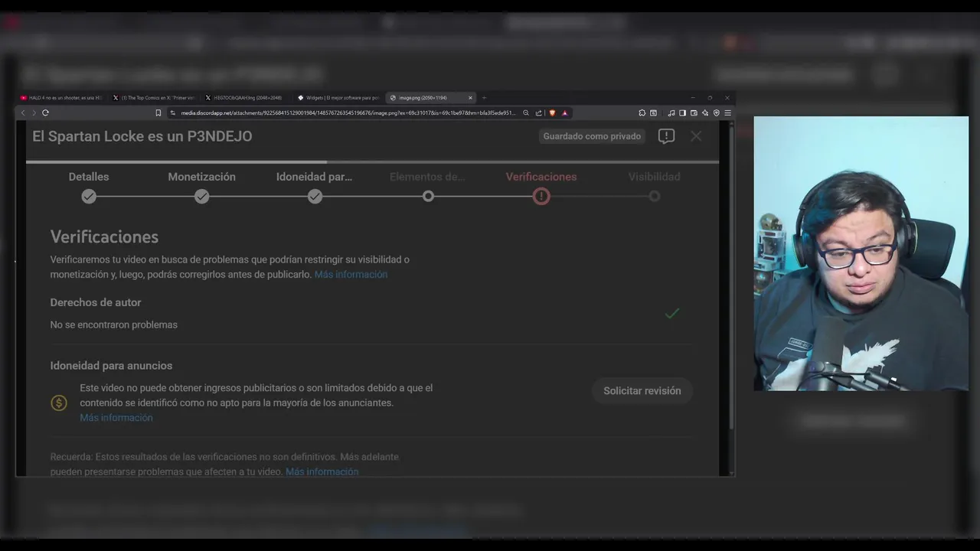Screen dimensions: 980x551
Task: Go to the Elementos de... step label
Action: [x=427, y=177]
